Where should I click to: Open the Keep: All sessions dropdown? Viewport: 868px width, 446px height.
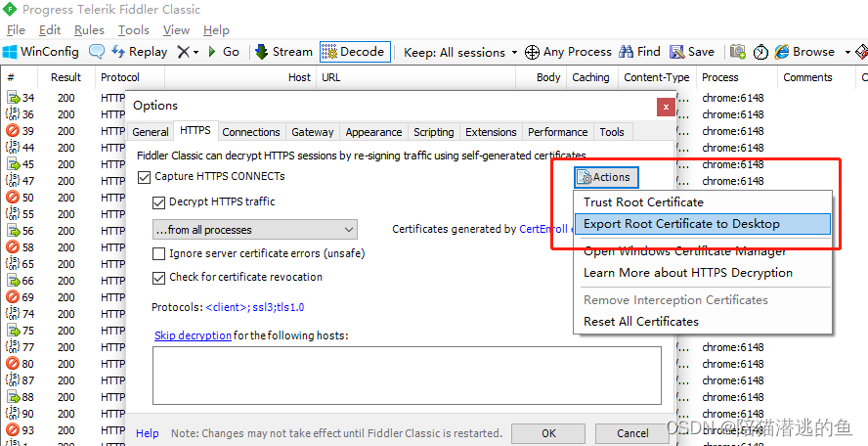pos(460,53)
